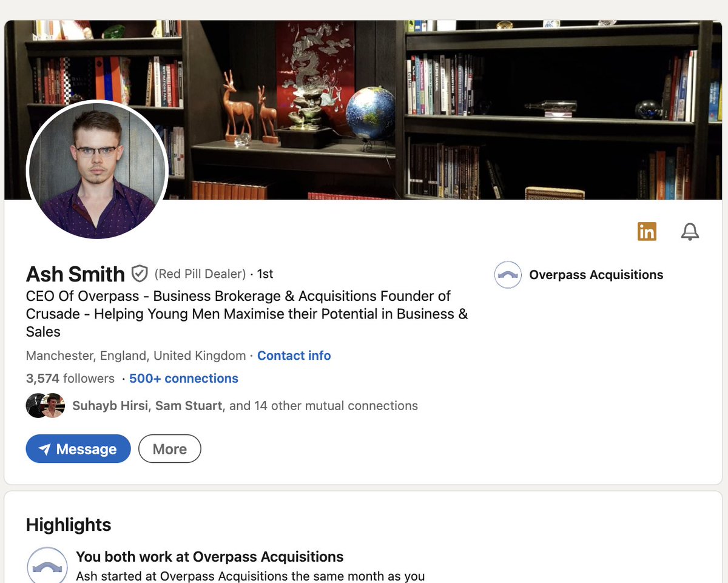Open Ash Smith's profile photo
This screenshot has width=728, height=583.
97,169
